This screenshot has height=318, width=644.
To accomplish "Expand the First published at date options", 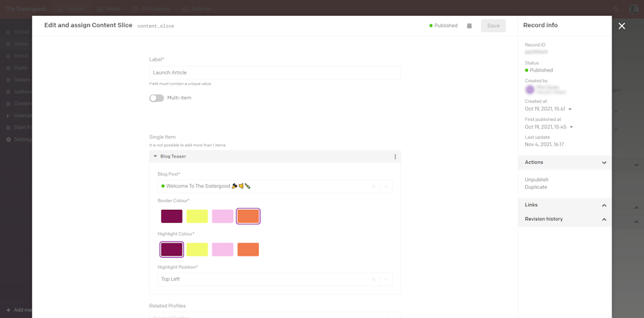I will pos(571,127).
